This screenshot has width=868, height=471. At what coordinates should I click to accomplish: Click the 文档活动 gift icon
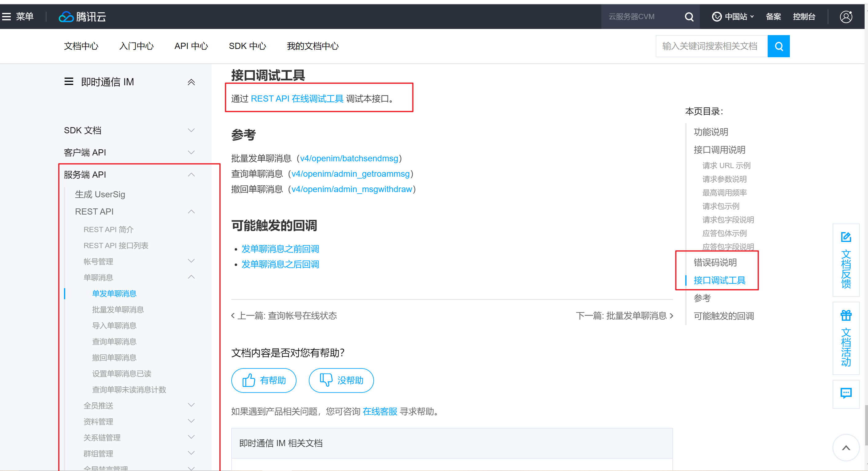(x=846, y=316)
